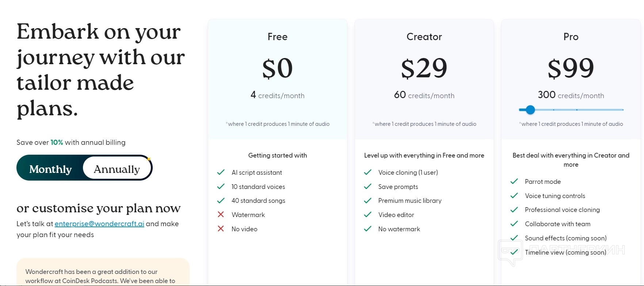Click the $99 Pro price

(x=571, y=68)
